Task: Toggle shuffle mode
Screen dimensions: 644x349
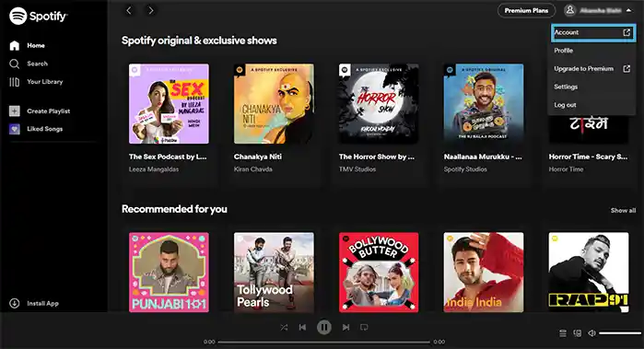Action: pos(284,327)
